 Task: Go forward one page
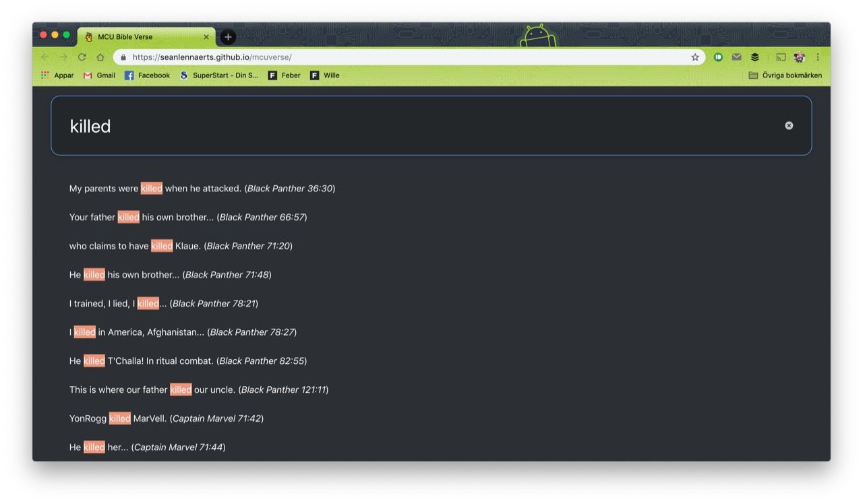click(63, 57)
